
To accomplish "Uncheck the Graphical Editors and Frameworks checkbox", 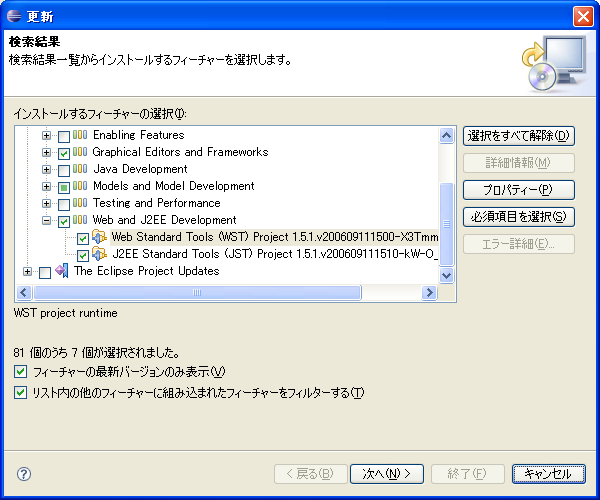I will click(x=64, y=153).
